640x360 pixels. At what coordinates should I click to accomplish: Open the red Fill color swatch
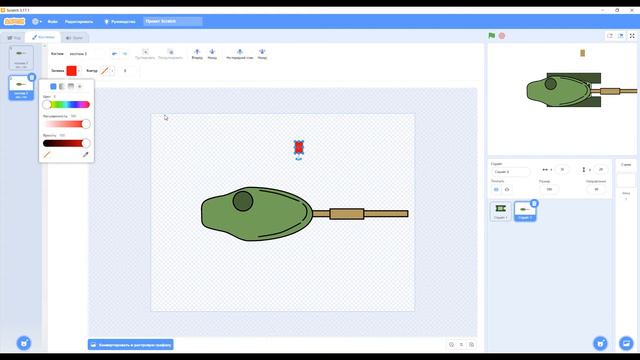(72, 71)
